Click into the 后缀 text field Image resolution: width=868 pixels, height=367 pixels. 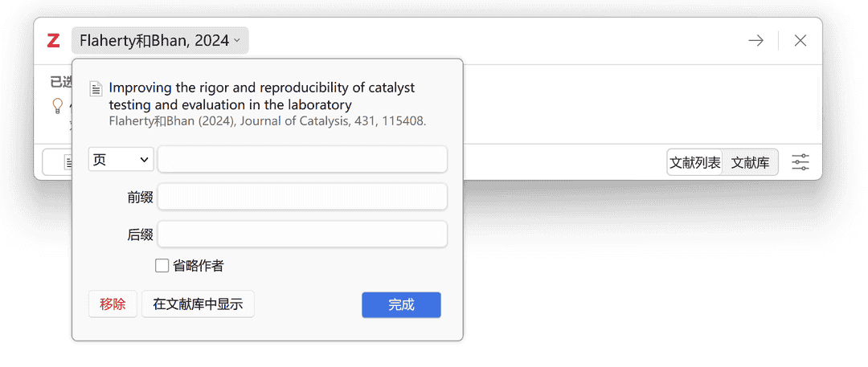302,234
